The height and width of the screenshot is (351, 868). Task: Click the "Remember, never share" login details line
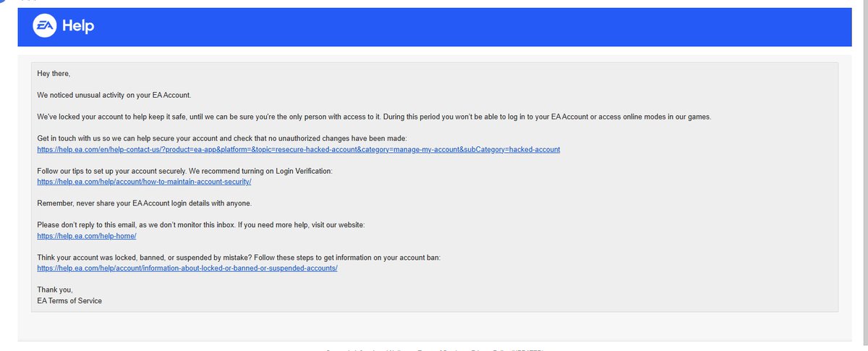[x=145, y=203]
